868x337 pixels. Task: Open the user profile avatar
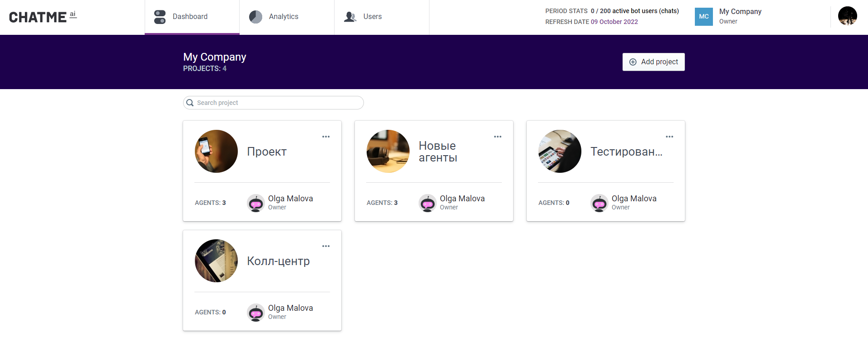tap(848, 16)
